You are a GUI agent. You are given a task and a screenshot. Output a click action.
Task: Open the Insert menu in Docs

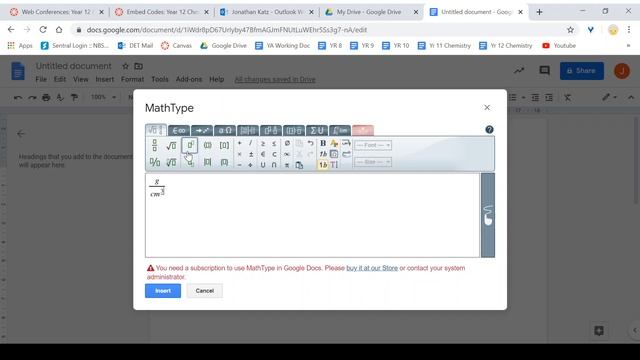point(104,79)
